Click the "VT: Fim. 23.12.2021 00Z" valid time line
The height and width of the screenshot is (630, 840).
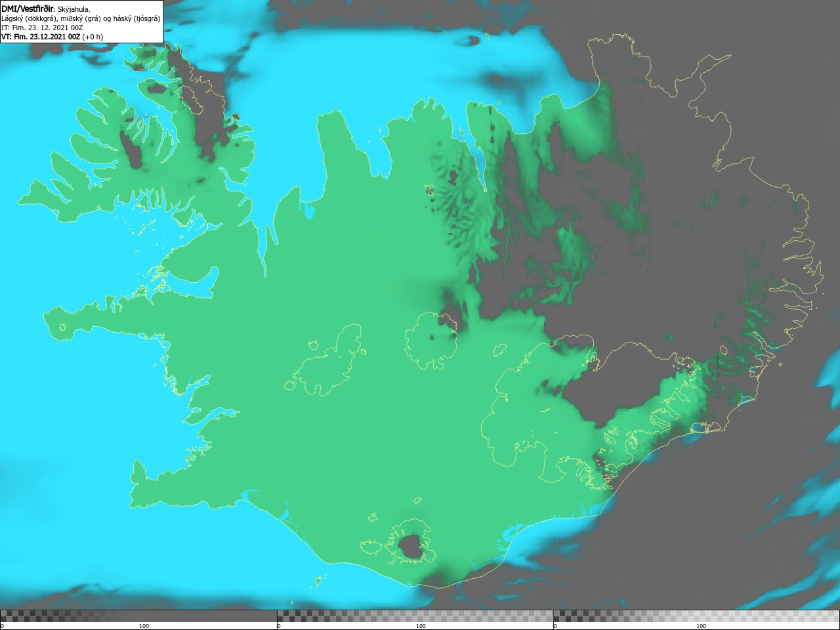click(x=41, y=37)
